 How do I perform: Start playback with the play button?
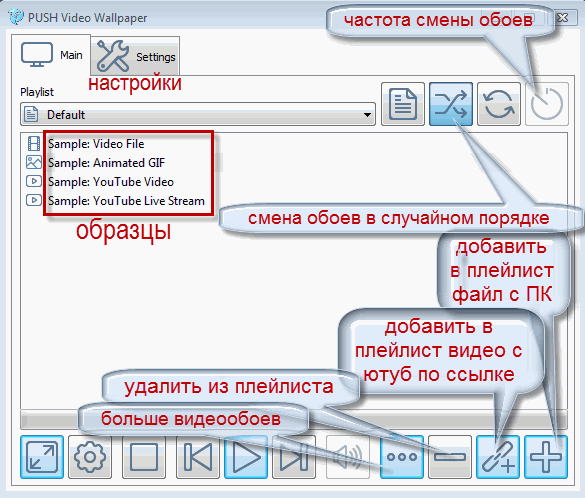coord(246,457)
